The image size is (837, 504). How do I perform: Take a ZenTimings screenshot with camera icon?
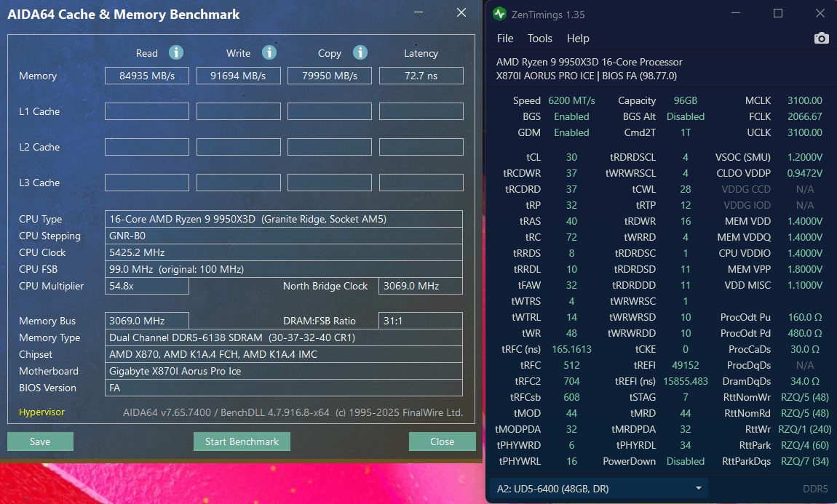click(x=822, y=38)
